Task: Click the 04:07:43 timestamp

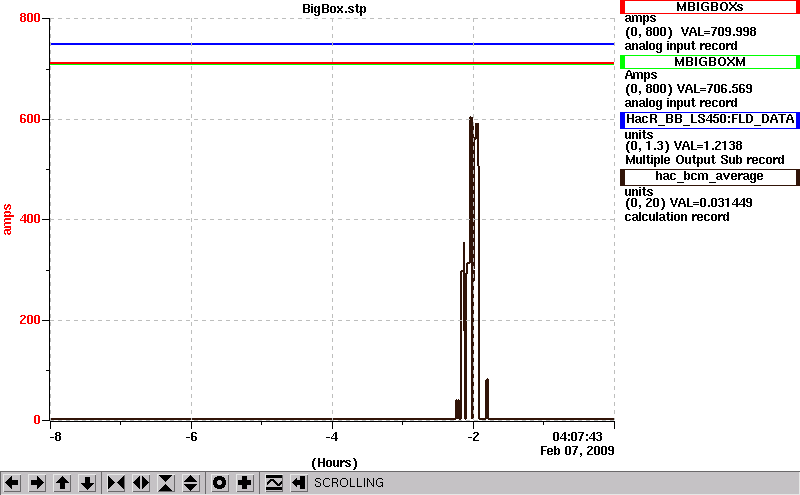Action: (x=577, y=437)
